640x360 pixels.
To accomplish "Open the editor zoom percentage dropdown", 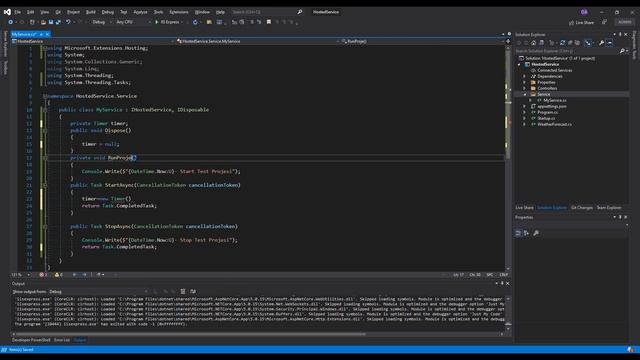I will coord(21,275).
